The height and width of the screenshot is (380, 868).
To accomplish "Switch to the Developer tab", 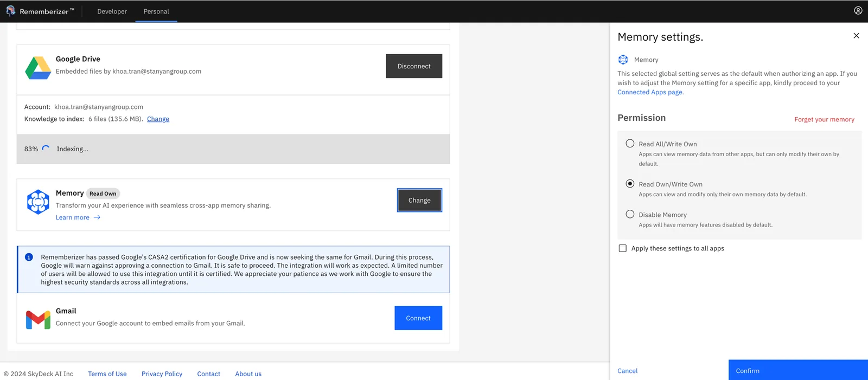I will [x=112, y=11].
